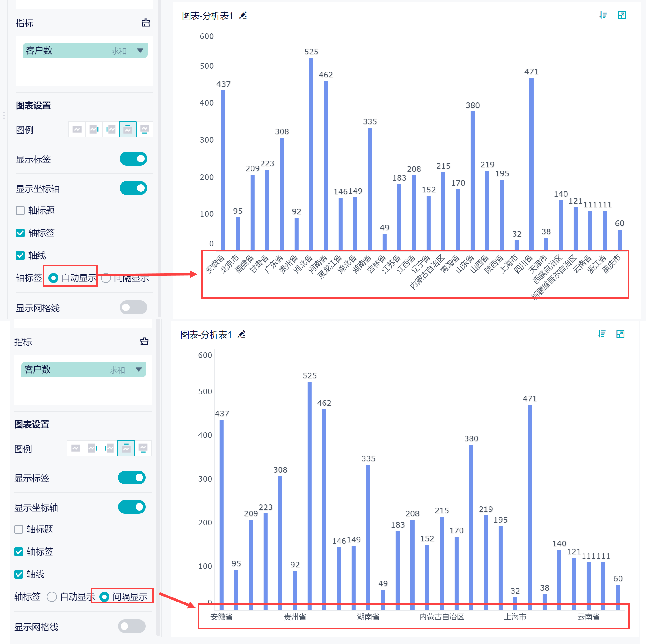This screenshot has width=646, height=644.
Task: Place legend at bottom in upper panel
Action: pyautogui.click(x=144, y=129)
